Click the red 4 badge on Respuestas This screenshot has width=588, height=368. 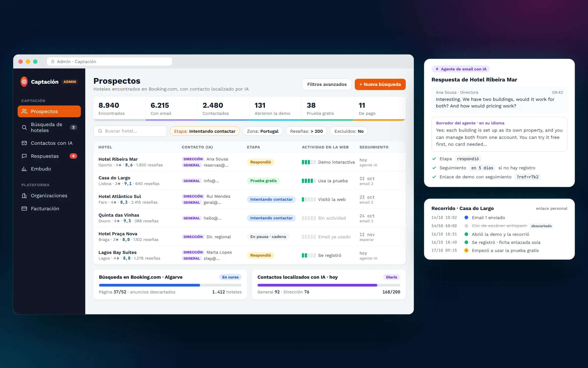click(73, 156)
